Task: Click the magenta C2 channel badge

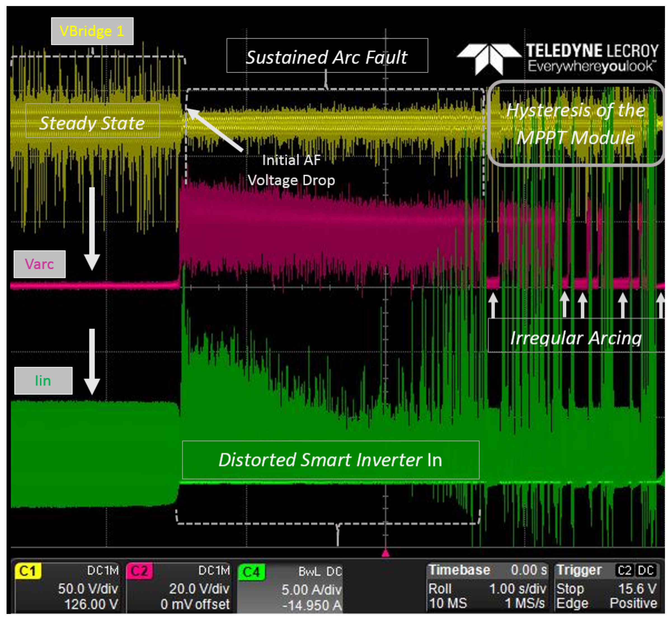Action: [139, 571]
